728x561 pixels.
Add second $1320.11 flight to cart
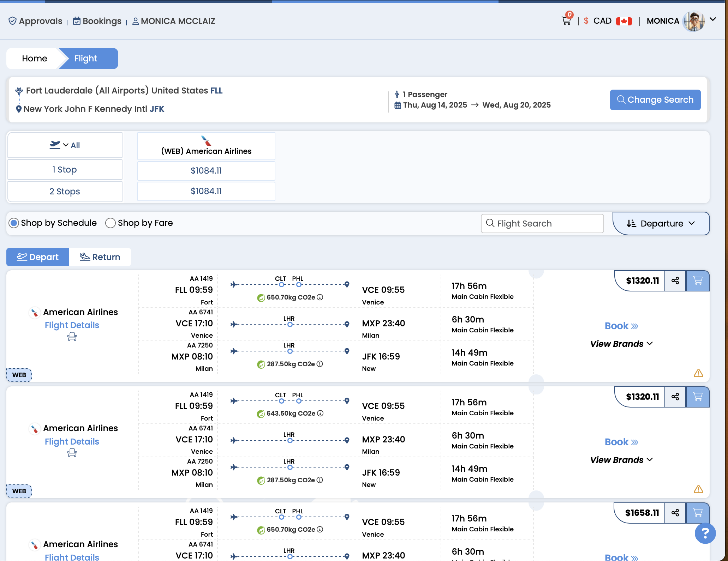coord(698,397)
